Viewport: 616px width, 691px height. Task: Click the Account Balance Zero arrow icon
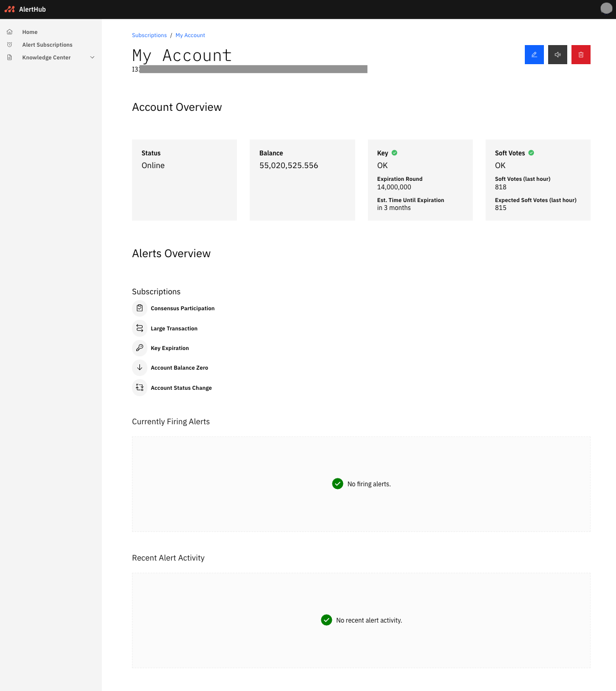tap(139, 368)
